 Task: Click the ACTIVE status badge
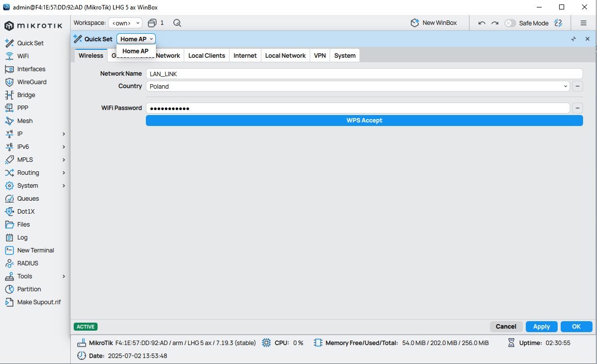tap(86, 327)
